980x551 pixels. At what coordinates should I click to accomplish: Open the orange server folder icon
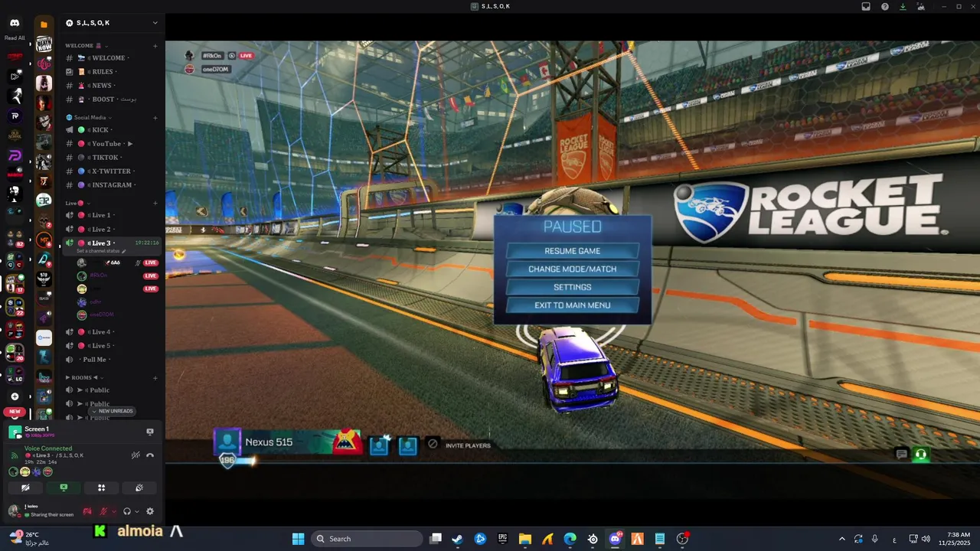44,24
